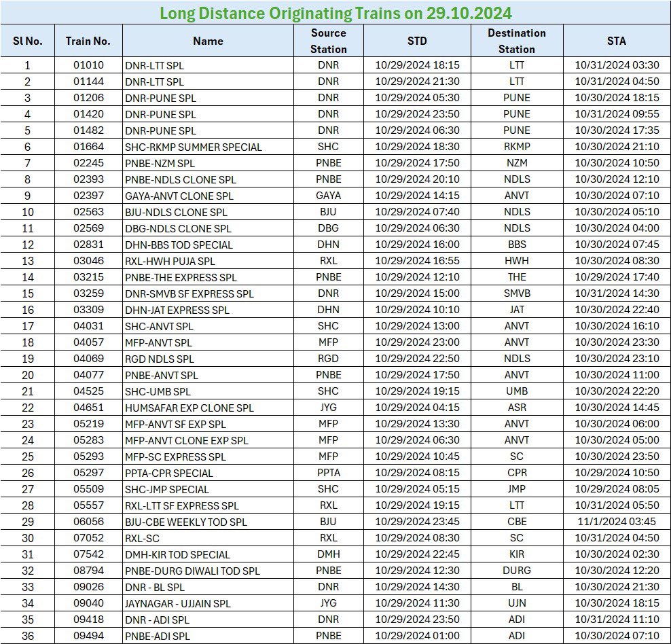The width and height of the screenshot is (671, 644).
Task: Select destination station "HWH"
Action: 517,261
